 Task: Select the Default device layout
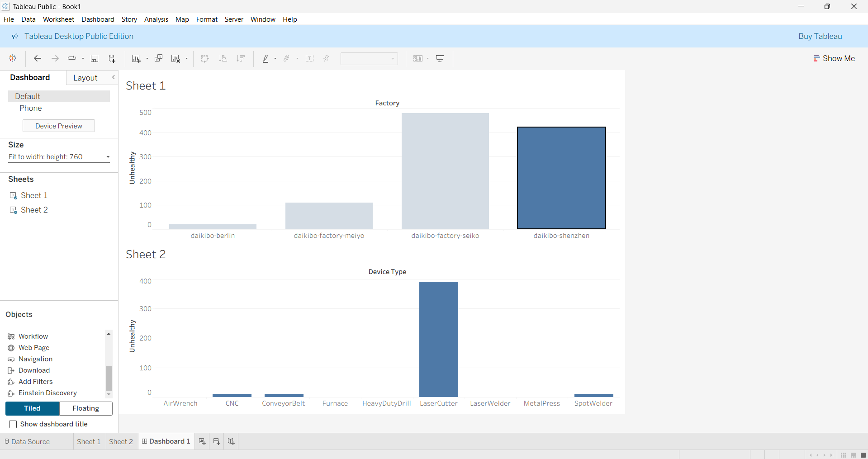coord(59,96)
